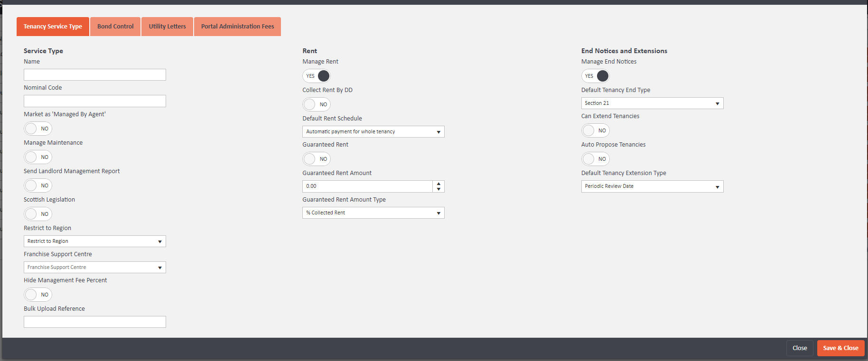Focus the Nominal Code input field

(x=95, y=101)
